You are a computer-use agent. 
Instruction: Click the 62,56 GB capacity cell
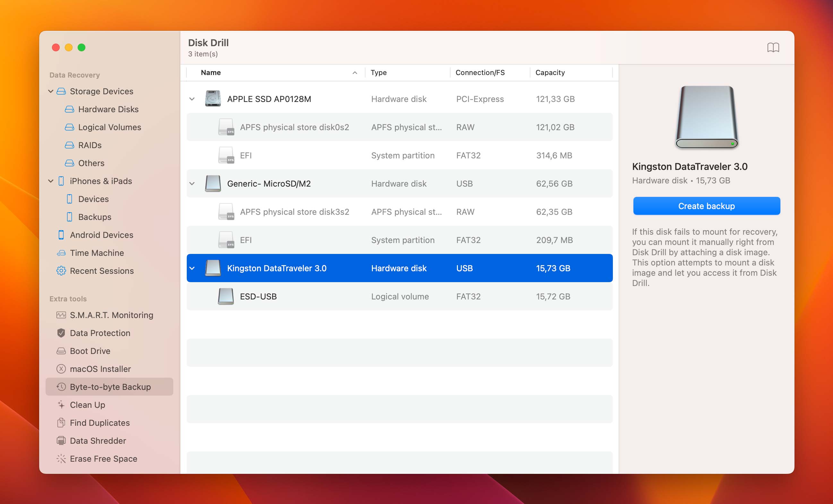coord(554,183)
